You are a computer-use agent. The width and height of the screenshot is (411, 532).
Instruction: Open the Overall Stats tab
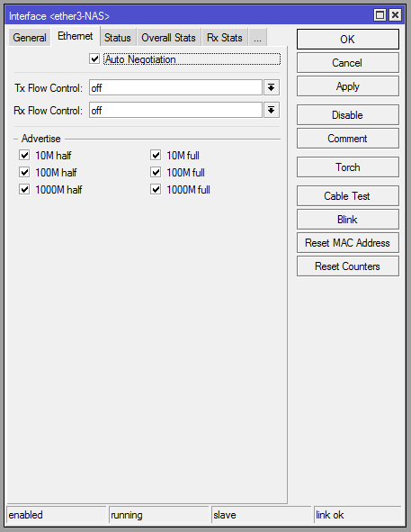coord(168,37)
